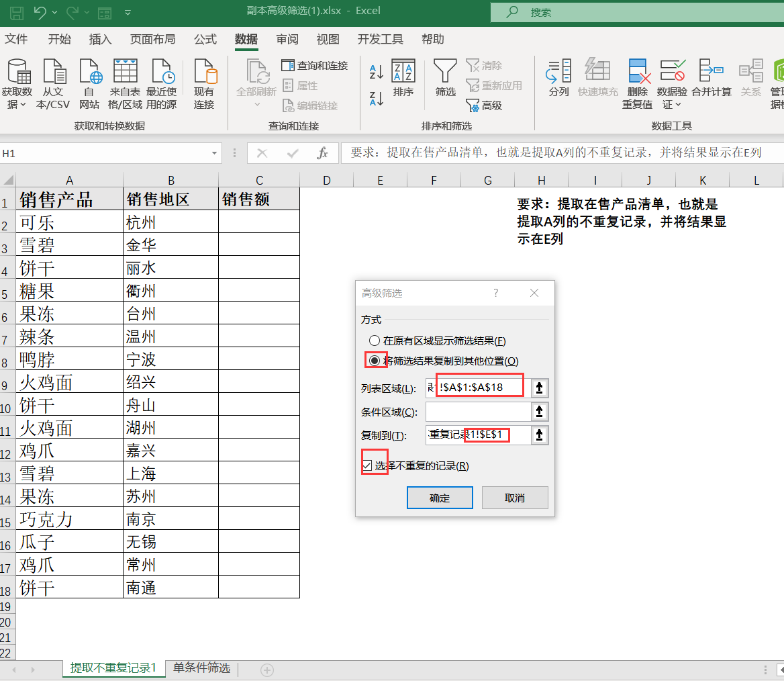784x681 pixels.
Task: Click the 列表区域 input field
Action: pos(478,388)
